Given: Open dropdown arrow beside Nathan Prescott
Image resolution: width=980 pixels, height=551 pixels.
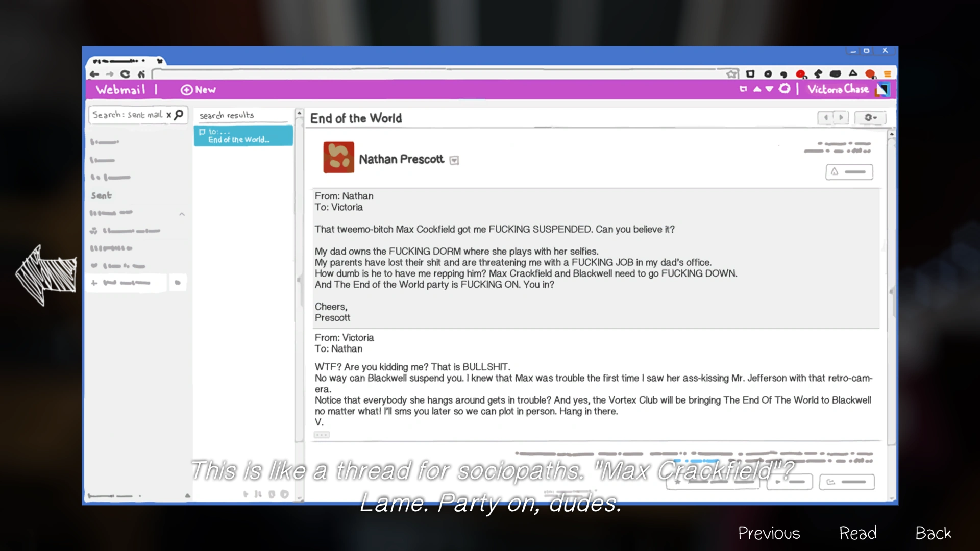Looking at the screenshot, I should pyautogui.click(x=454, y=161).
